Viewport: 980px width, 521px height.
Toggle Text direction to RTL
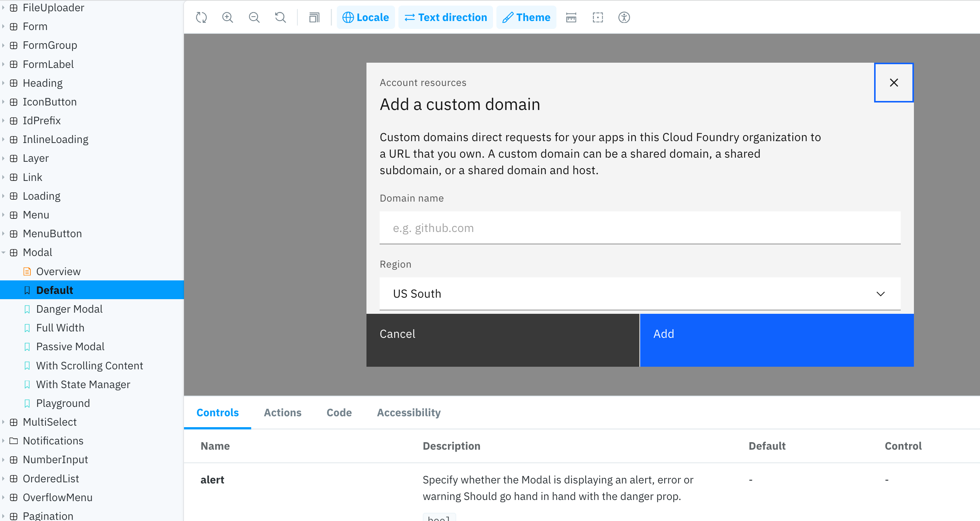click(445, 17)
